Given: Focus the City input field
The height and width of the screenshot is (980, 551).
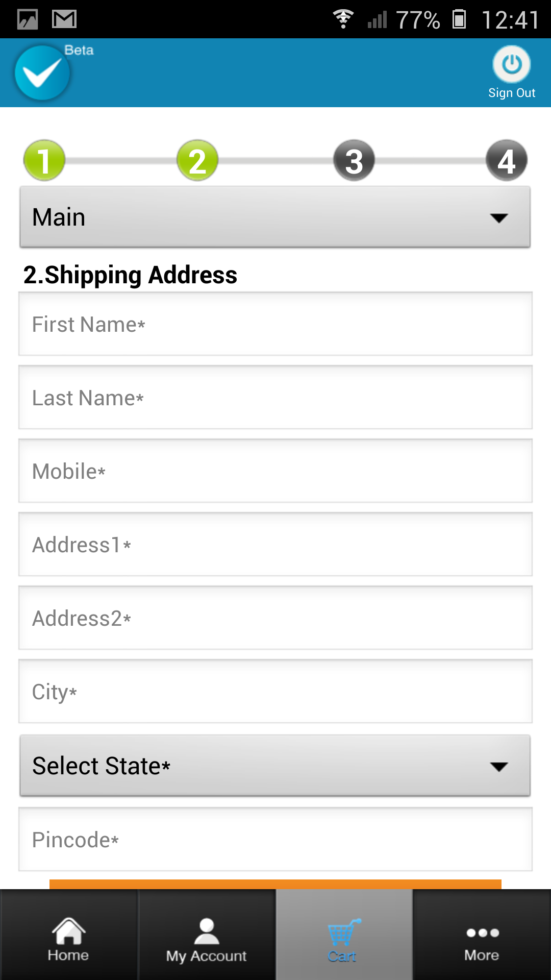Looking at the screenshot, I should (275, 692).
